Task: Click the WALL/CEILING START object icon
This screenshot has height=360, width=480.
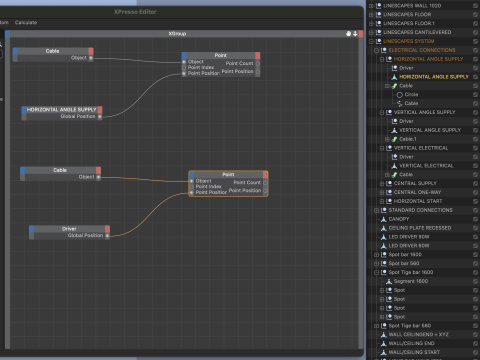Action: (x=384, y=352)
